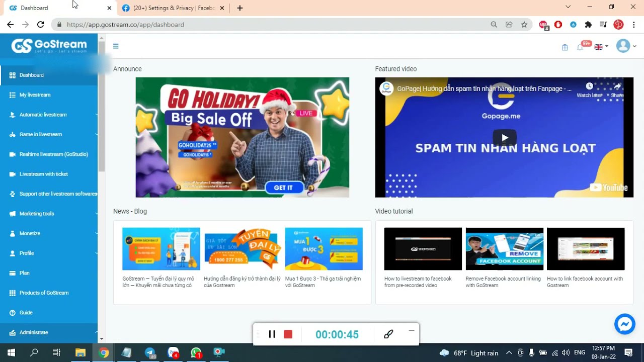This screenshot has height=362, width=644.
Task: Open Zalo from the taskbar
Action: pos(173,353)
